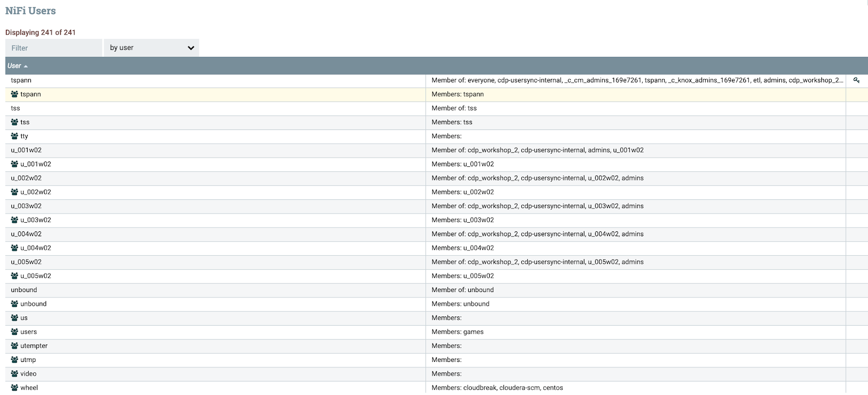This screenshot has width=868, height=395.
Task: Select the u_003w02 user name without group icon
Action: [x=26, y=206]
